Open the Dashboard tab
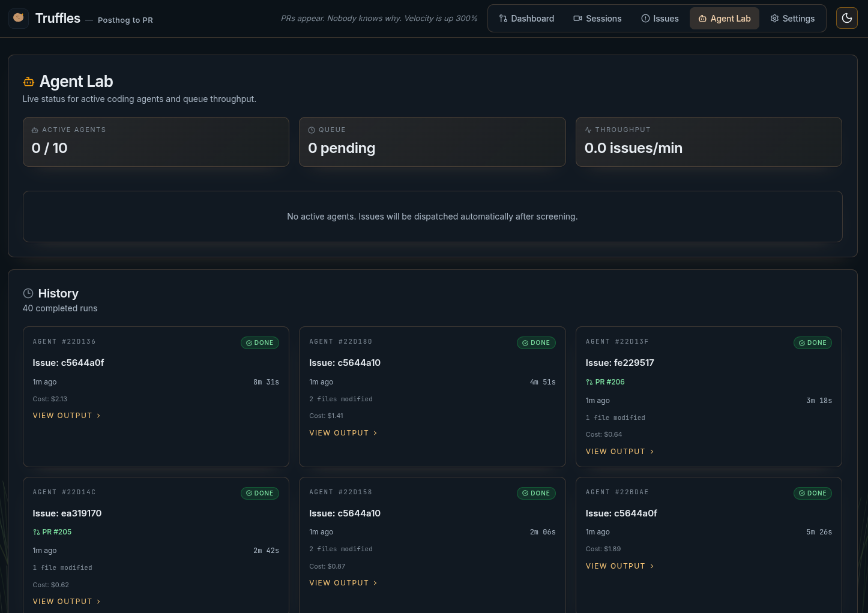This screenshot has height=613, width=868. (526, 19)
